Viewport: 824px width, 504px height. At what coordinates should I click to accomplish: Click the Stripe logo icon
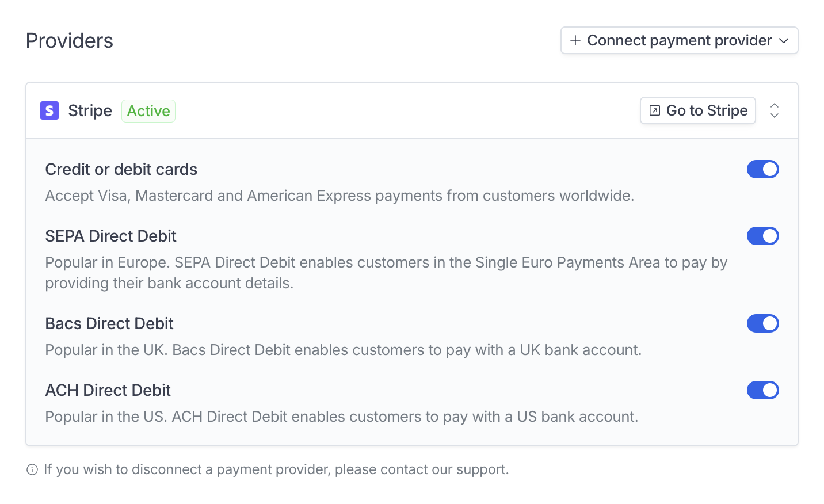[x=49, y=110]
